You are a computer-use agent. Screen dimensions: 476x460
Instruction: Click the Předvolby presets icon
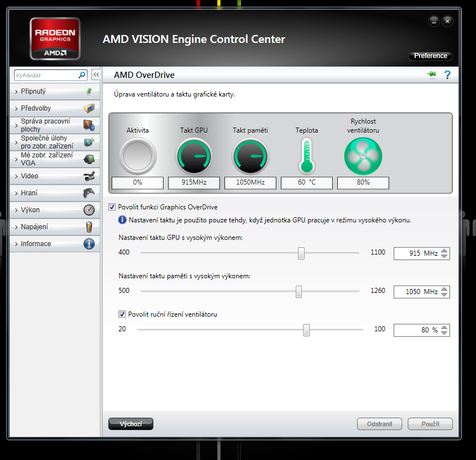click(x=89, y=108)
